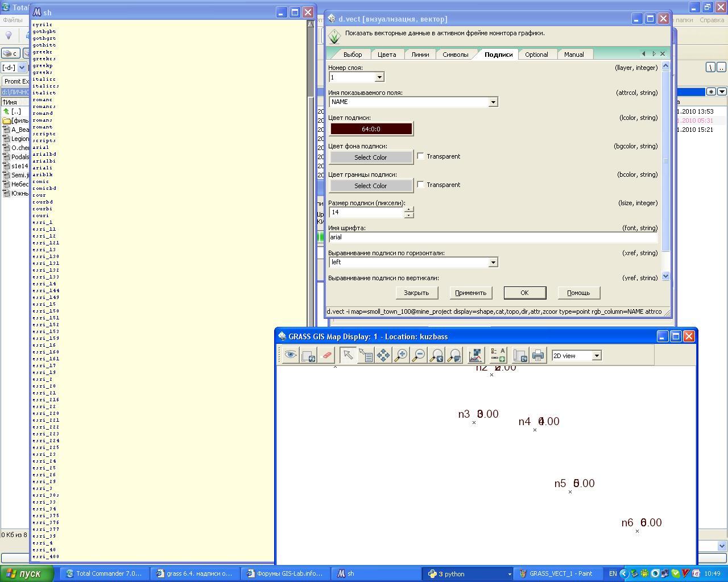Screen dimensions: 728x582
Task: Click the Print display printer icon
Action: point(538,355)
